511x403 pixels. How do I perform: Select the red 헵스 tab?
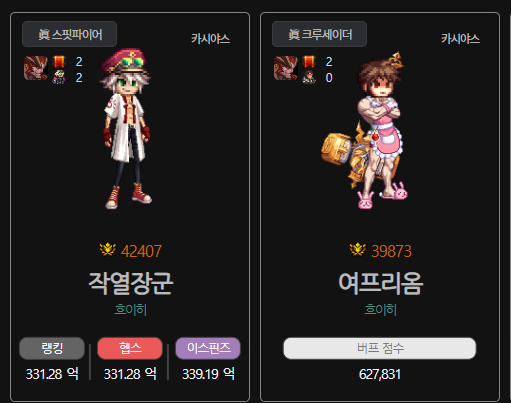pyautogui.click(x=130, y=348)
